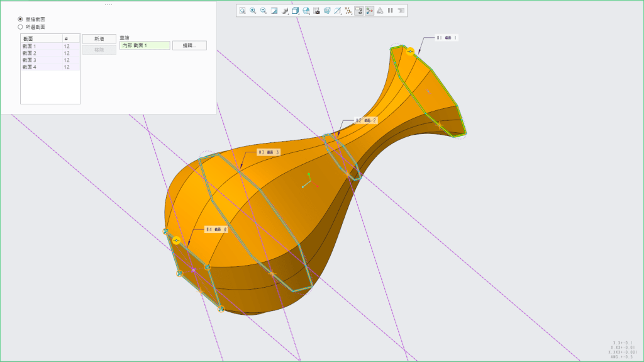
Task: Open the camera view manager icon
Action: (x=316, y=11)
